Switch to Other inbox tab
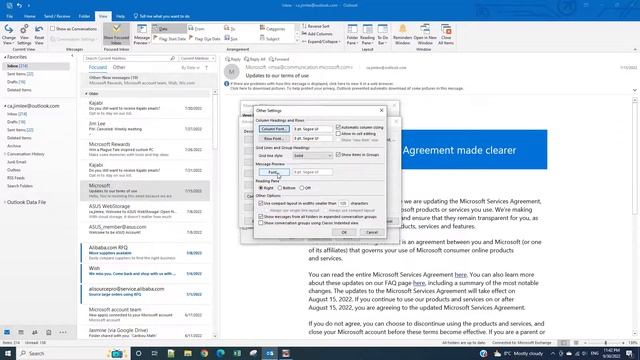The height and width of the screenshot is (360, 640). pos(119,67)
